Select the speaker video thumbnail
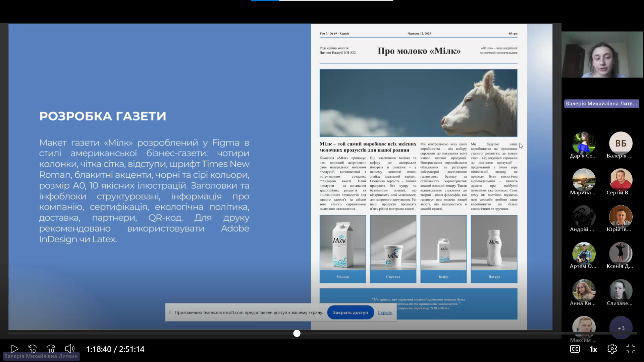 602,55
